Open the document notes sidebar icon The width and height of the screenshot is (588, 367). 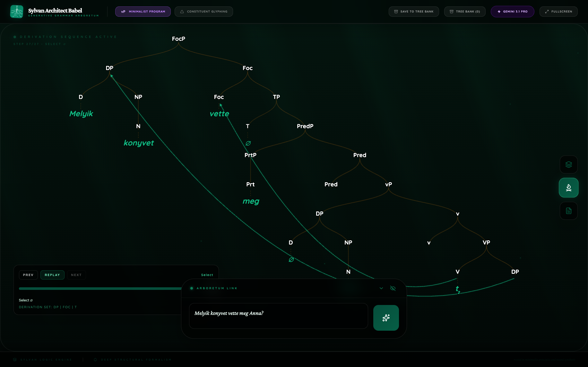(x=568, y=211)
